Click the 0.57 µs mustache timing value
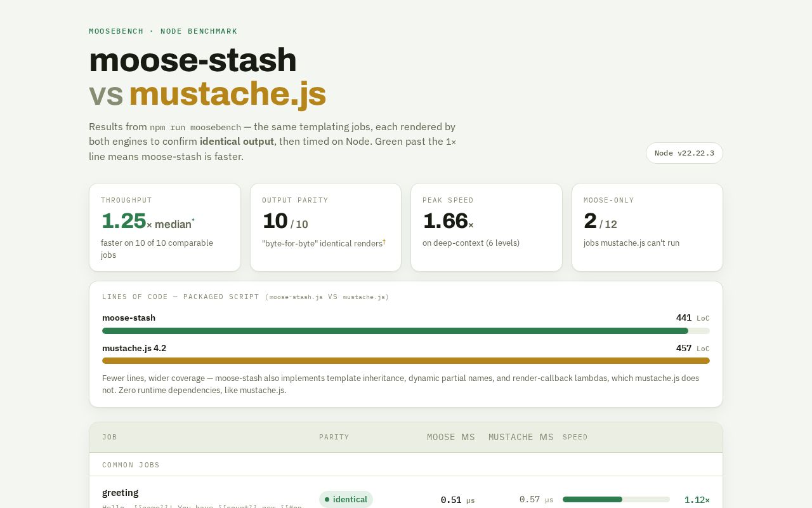The height and width of the screenshot is (508, 812). (536, 500)
